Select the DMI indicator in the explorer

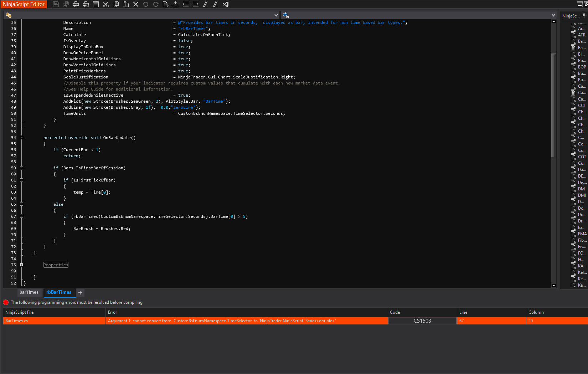click(x=582, y=195)
